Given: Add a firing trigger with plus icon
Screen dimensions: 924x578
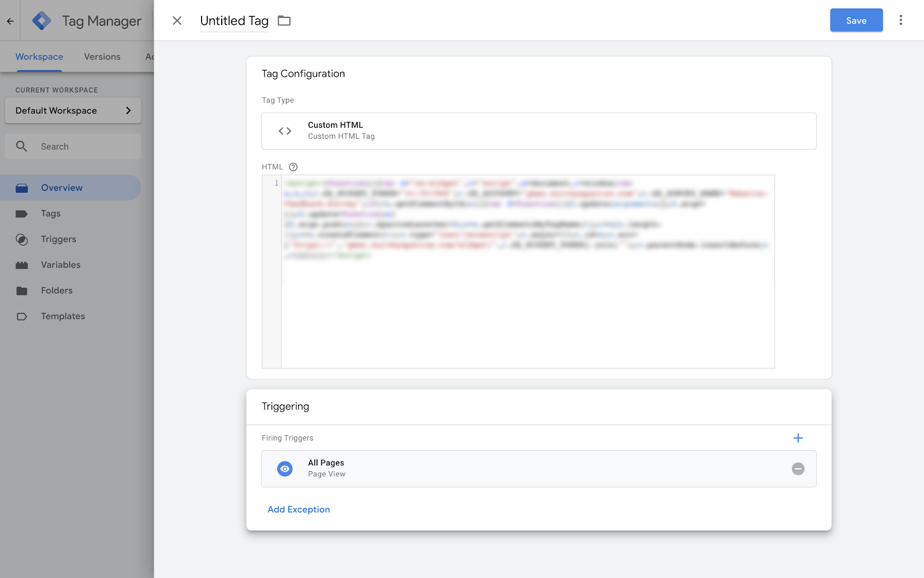Looking at the screenshot, I should point(798,438).
